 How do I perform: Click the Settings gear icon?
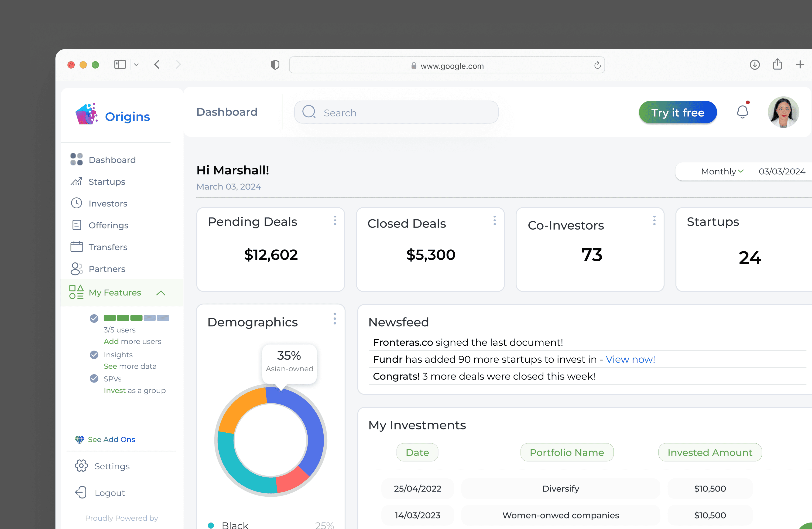click(x=81, y=466)
